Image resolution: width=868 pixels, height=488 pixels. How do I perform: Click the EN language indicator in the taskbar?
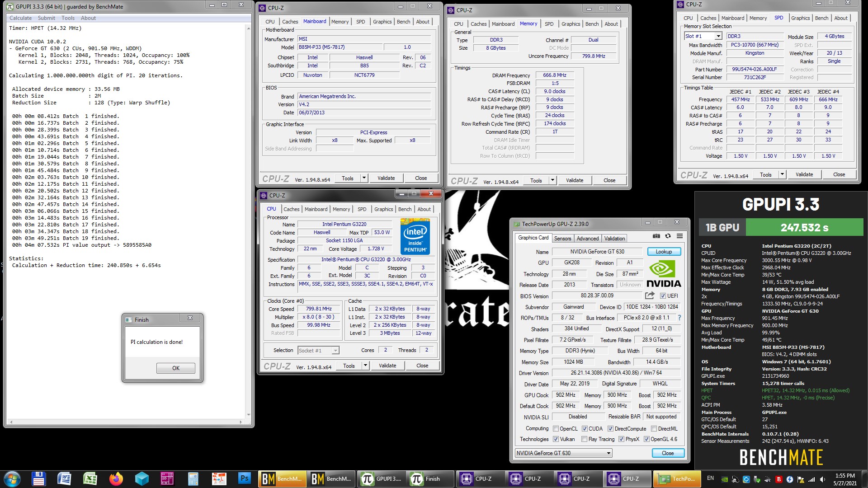(x=710, y=478)
